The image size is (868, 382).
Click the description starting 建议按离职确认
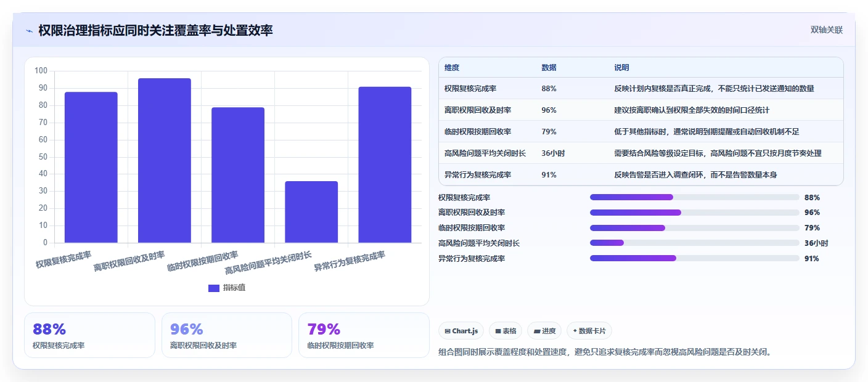692,110
